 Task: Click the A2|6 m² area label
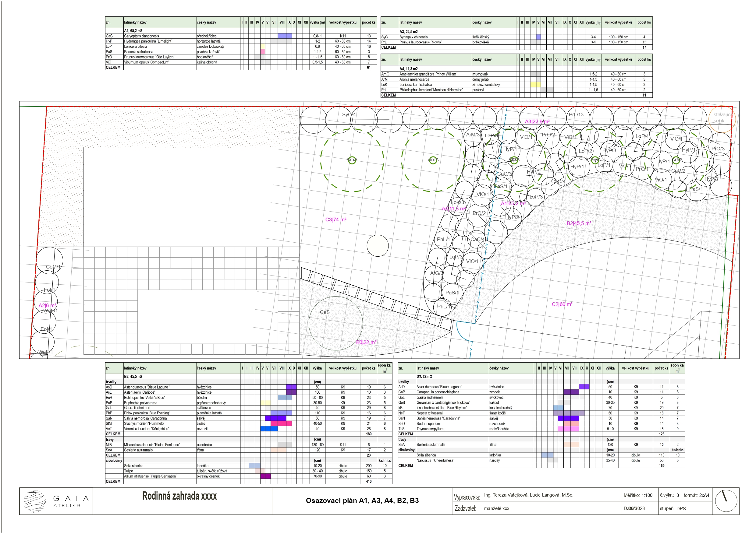click(x=48, y=305)
